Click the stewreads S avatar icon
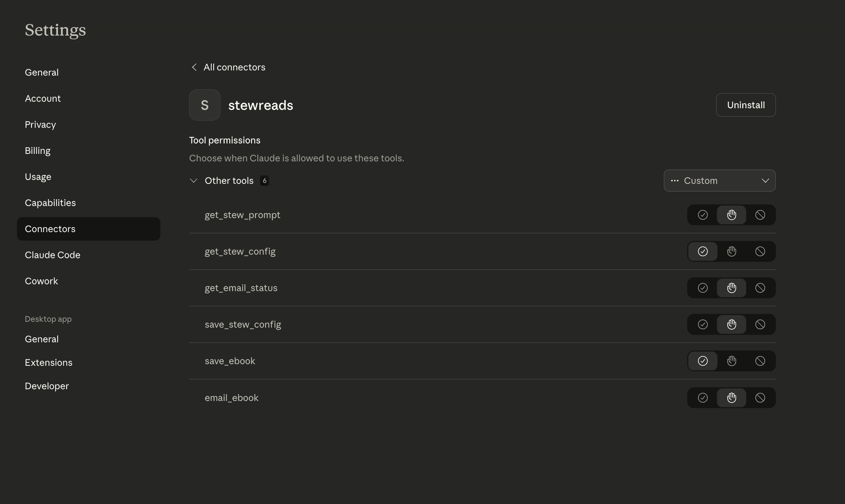 point(204,105)
